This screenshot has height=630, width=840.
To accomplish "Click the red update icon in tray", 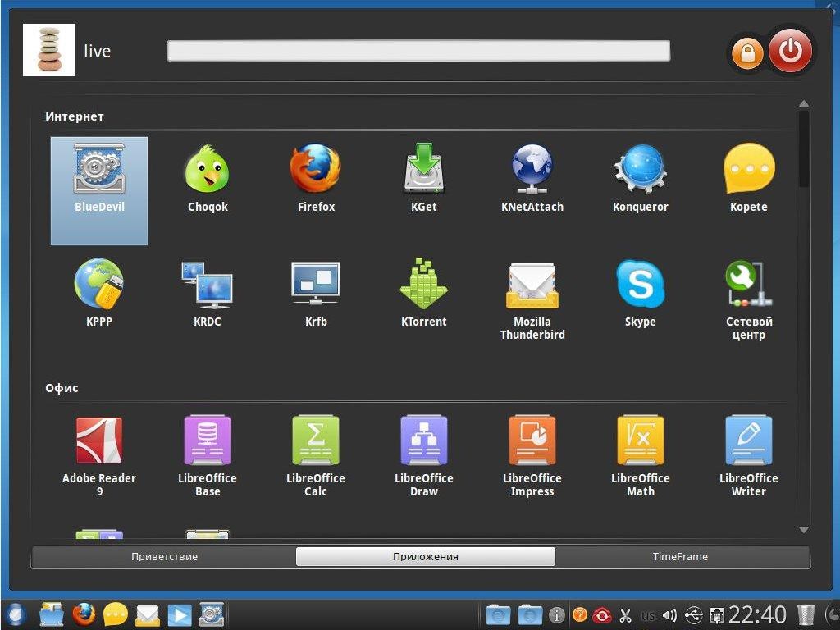I will point(602,615).
